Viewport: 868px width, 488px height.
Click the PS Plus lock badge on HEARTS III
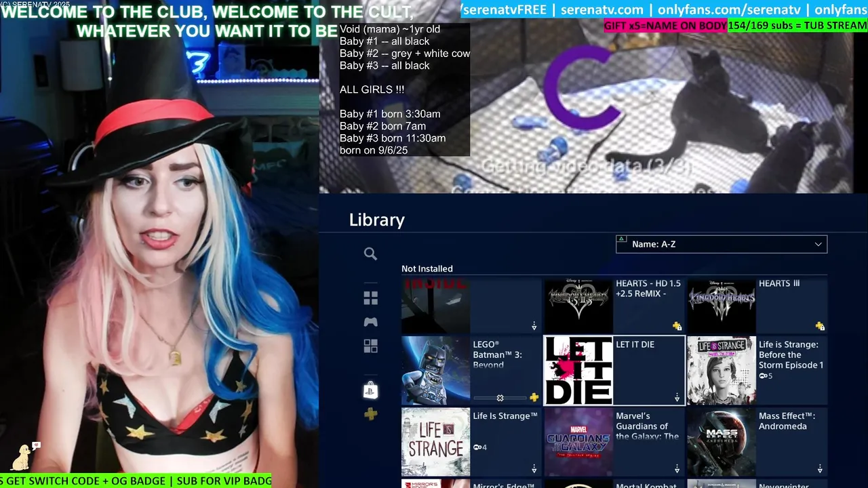pyautogui.click(x=820, y=326)
